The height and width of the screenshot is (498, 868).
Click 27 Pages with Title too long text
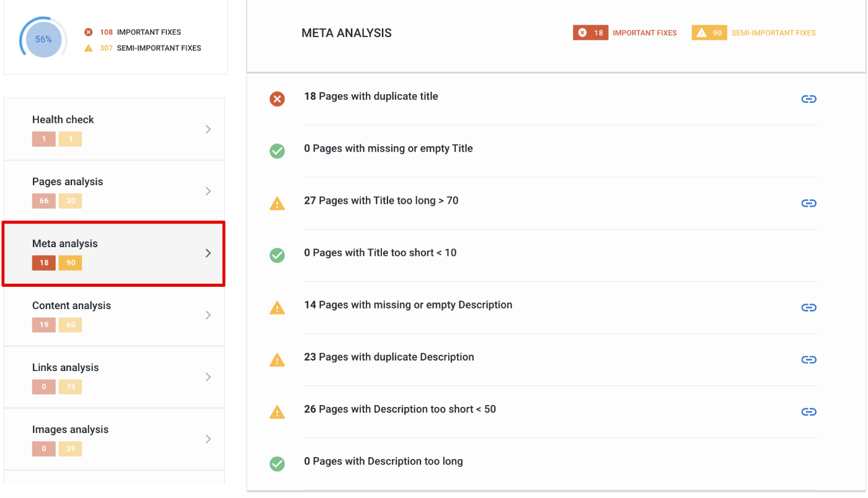[x=381, y=200]
